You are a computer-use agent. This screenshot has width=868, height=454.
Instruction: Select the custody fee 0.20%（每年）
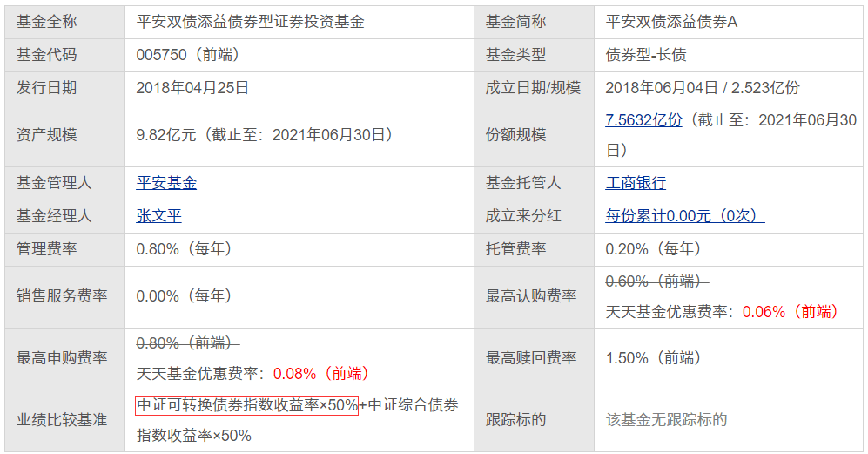(654, 249)
